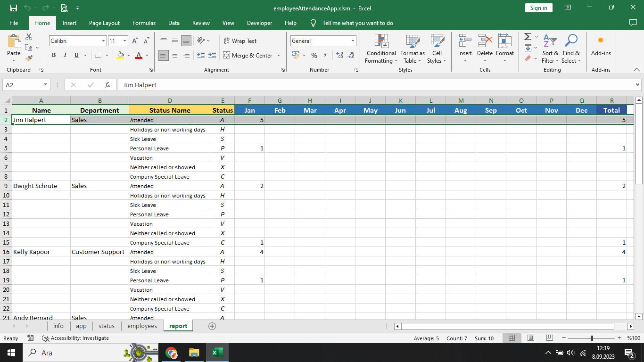
Task: Click the Sign in button
Action: coord(538,8)
